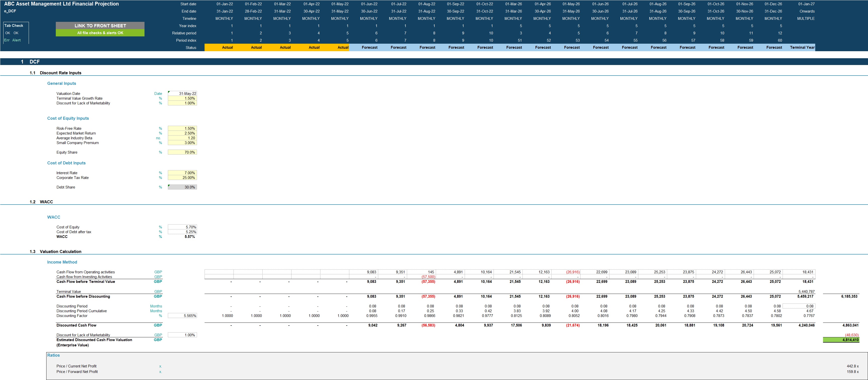Select the Discounting Factor 5.565% cell
868x380 pixels.
(182, 316)
